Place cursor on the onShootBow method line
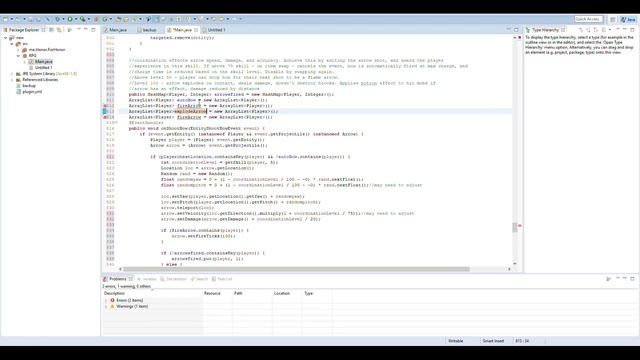The height and width of the screenshot is (360, 640). (x=197, y=128)
